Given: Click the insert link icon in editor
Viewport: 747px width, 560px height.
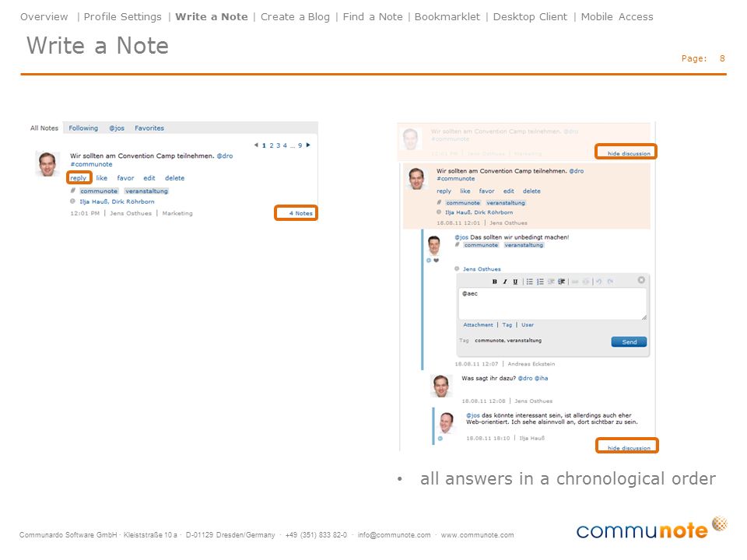Looking at the screenshot, I should pyautogui.click(x=575, y=282).
